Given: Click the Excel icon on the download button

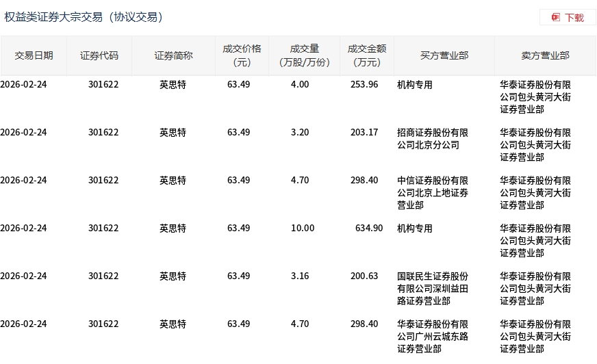Looking at the screenshot, I should pos(556,18).
